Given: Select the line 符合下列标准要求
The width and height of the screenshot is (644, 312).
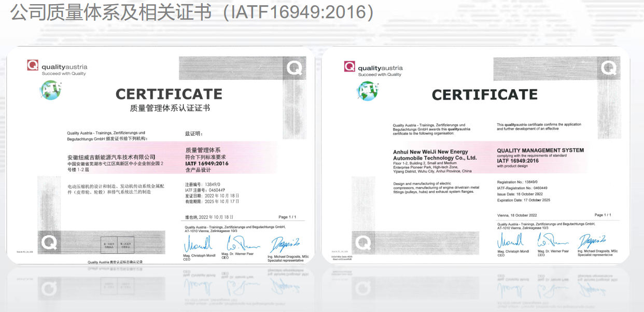Looking at the screenshot, I should coord(205,157).
